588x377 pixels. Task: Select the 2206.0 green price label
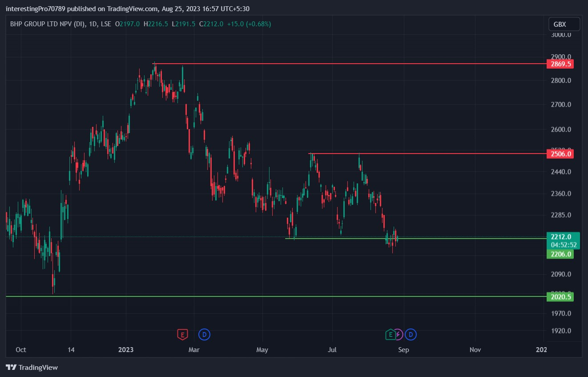[x=560, y=254]
